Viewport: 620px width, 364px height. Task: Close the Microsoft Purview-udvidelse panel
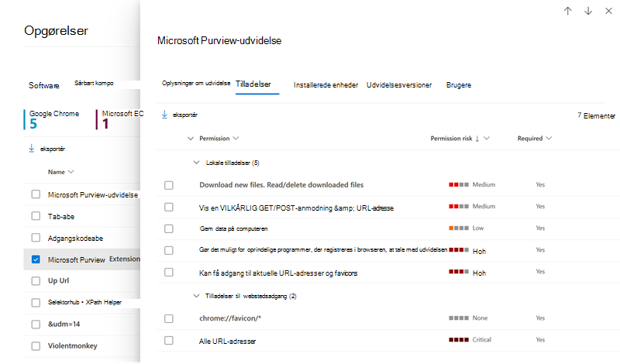(x=608, y=11)
